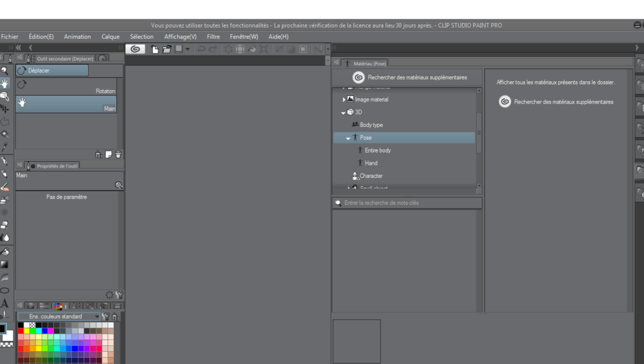Click the Clip Studio icon beside tree search link

click(358, 77)
